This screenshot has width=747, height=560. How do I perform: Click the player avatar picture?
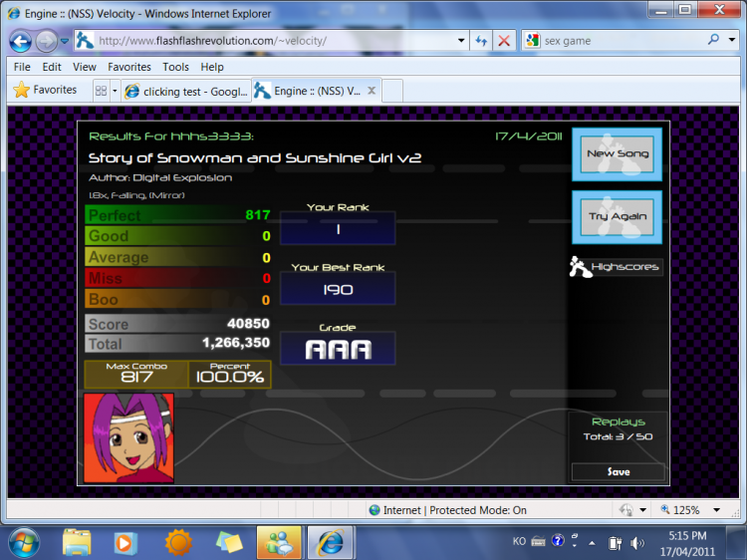coord(129,438)
